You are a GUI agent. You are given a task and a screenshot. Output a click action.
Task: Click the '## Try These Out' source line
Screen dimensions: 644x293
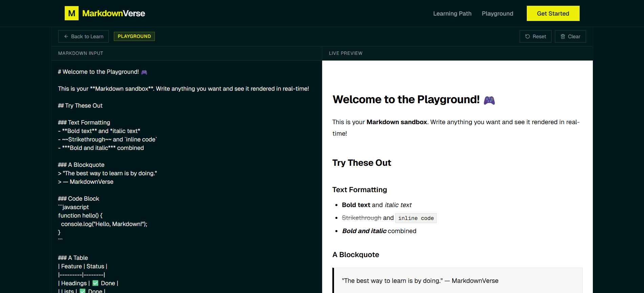tap(80, 106)
